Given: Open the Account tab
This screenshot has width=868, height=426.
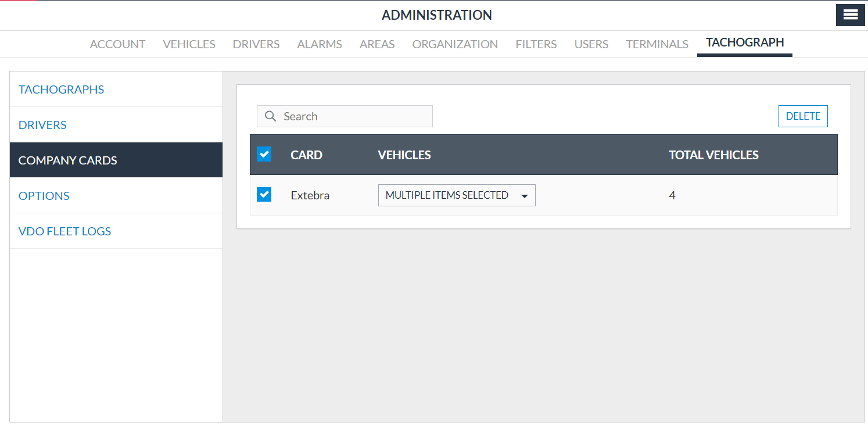Looking at the screenshot, I should [x=117, y=44].
